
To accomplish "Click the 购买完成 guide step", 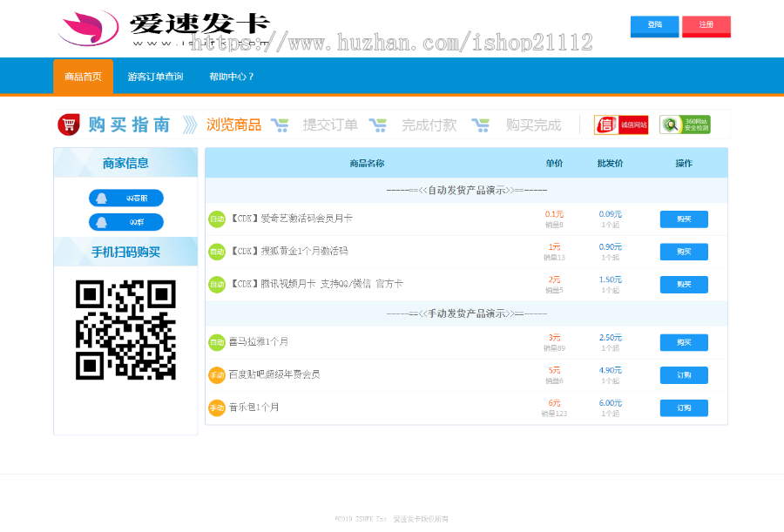I will (533, 125).
